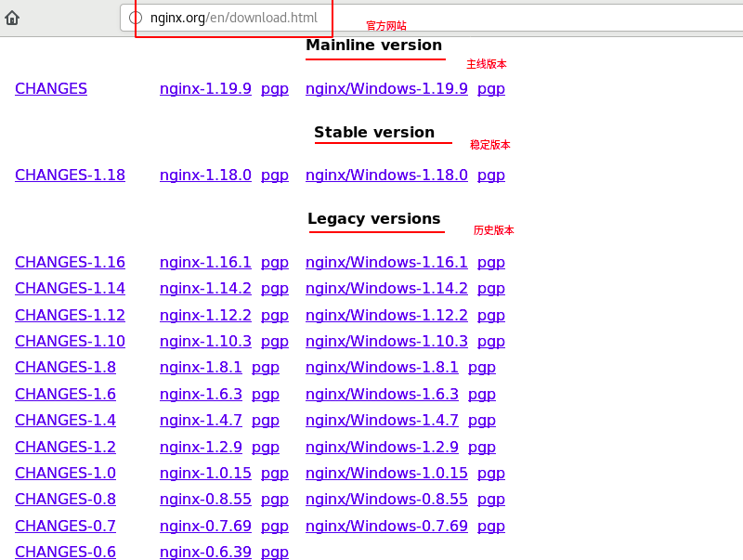The width and height of the screenshot is (743, 560).
Task: Open CHANGES-1.6 link
Action: coord(65,394)
